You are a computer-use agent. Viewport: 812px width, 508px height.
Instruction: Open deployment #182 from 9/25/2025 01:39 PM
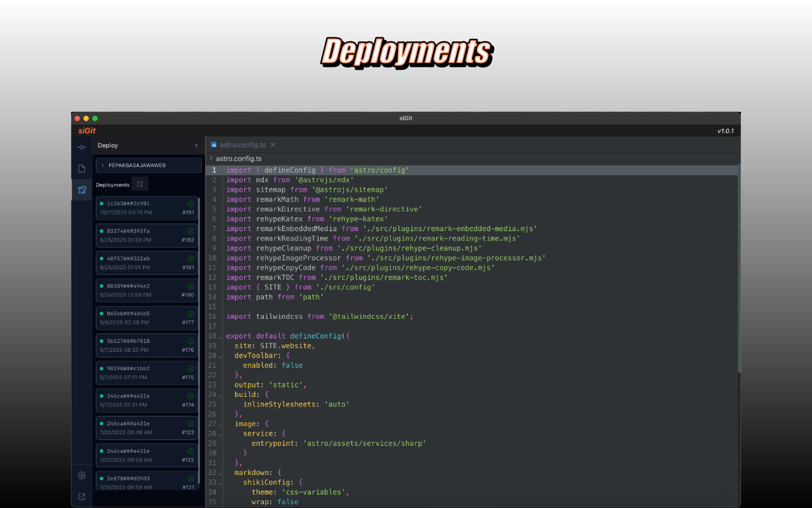click(147, 236)
